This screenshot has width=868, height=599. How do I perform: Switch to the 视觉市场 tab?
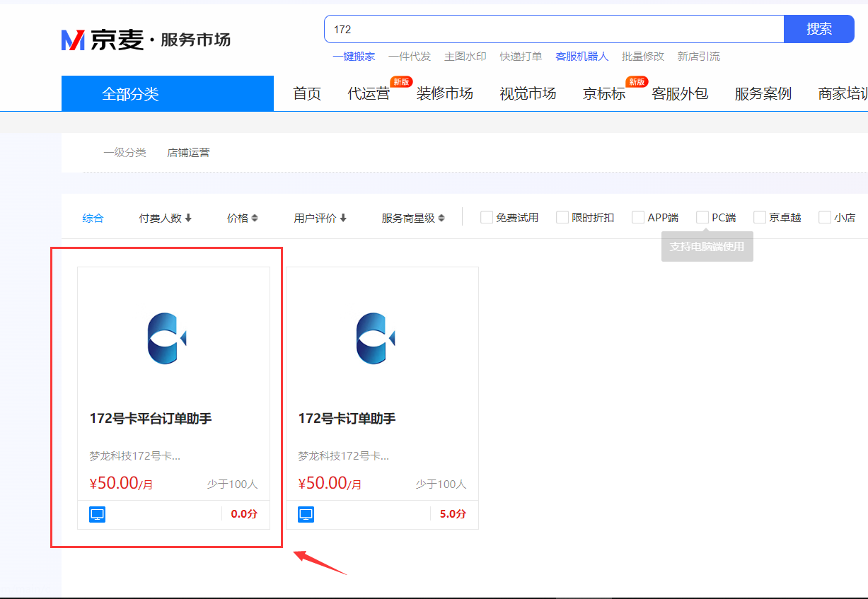coord(527,93)
